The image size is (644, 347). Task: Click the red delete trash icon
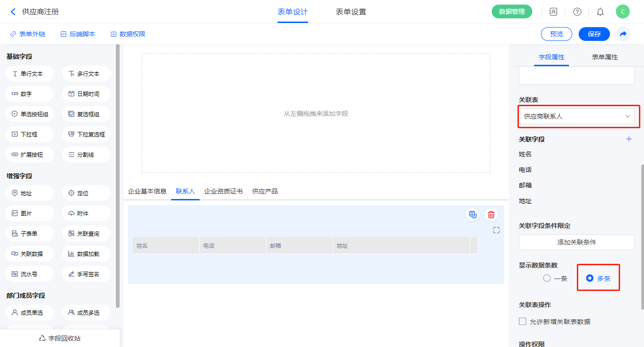pyautogui.click(x=491, y=215)
